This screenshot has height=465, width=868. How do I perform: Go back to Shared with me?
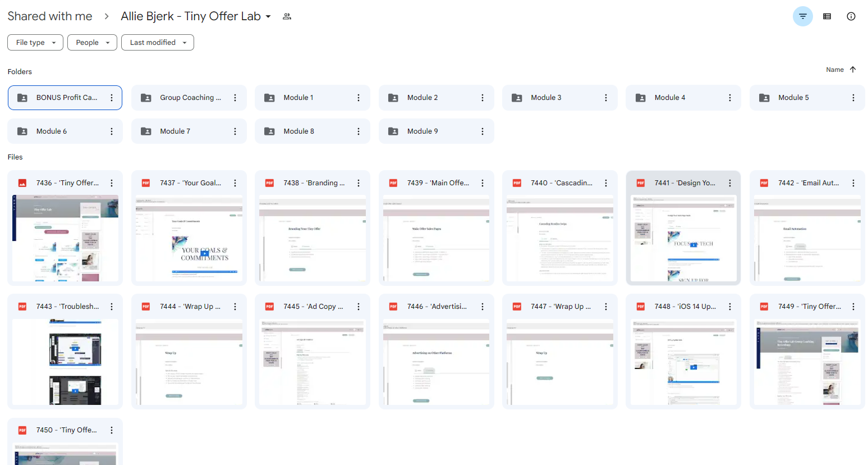[50, 16]
